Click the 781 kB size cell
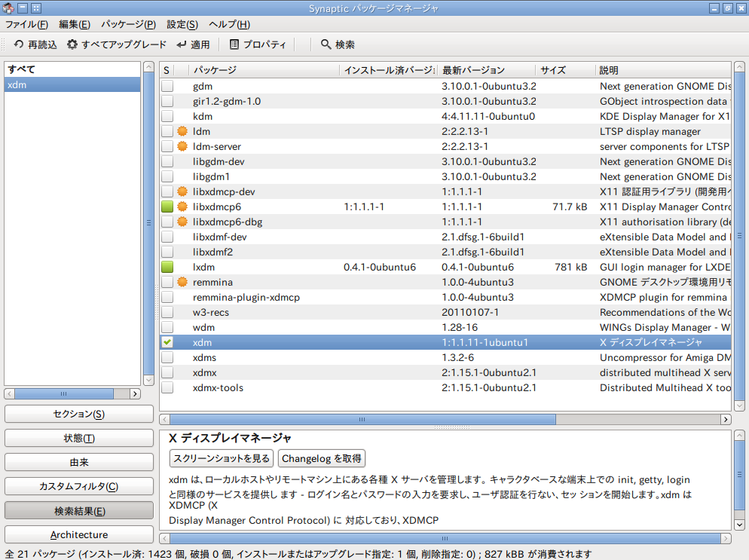This screenshot has width=749, height=560. click(571, 267)
